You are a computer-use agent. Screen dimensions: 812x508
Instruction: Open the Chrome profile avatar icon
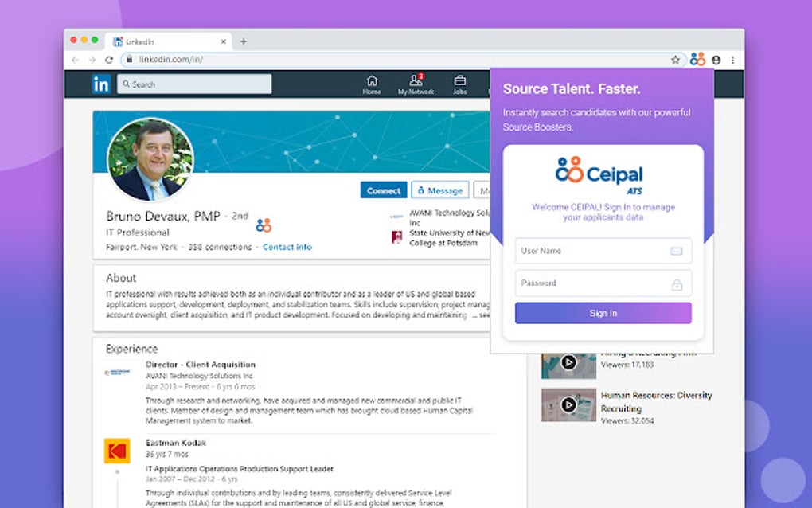(715, 59)
